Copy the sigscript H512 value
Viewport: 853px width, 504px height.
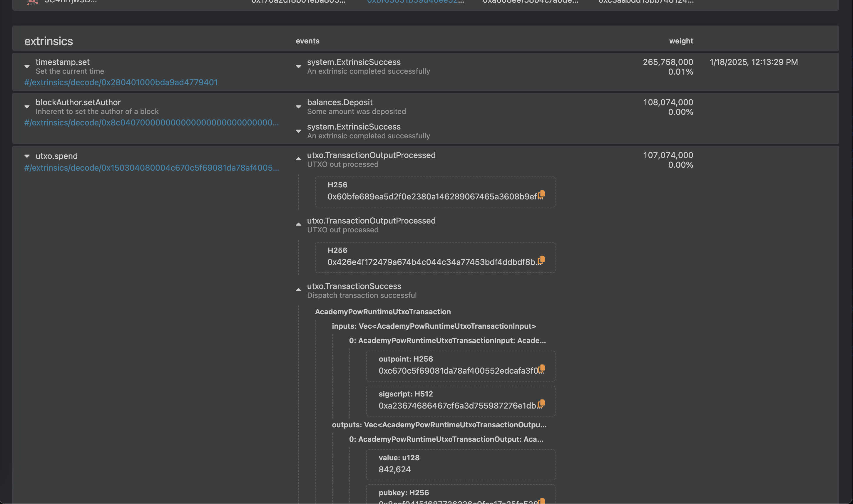[x=542, y=403]
